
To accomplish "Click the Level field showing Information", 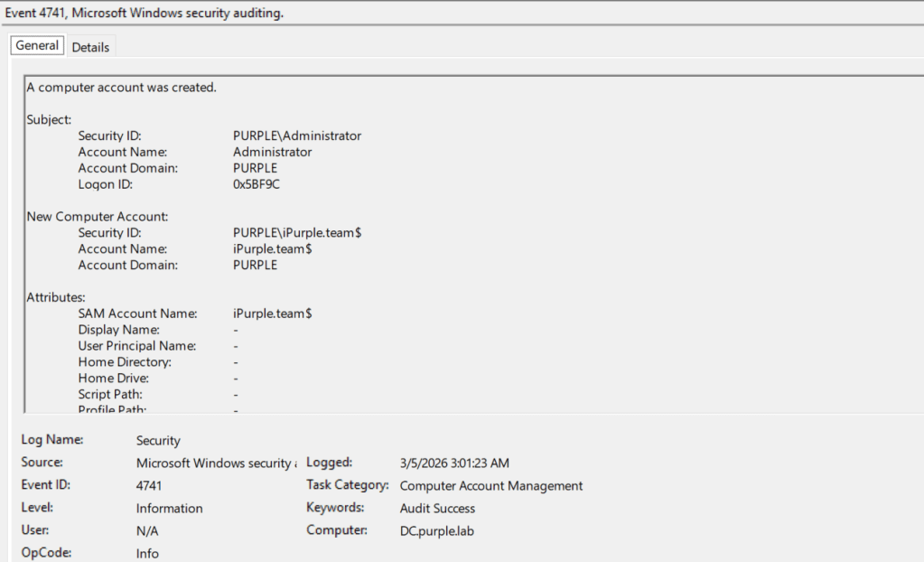I will click(169, 509).
